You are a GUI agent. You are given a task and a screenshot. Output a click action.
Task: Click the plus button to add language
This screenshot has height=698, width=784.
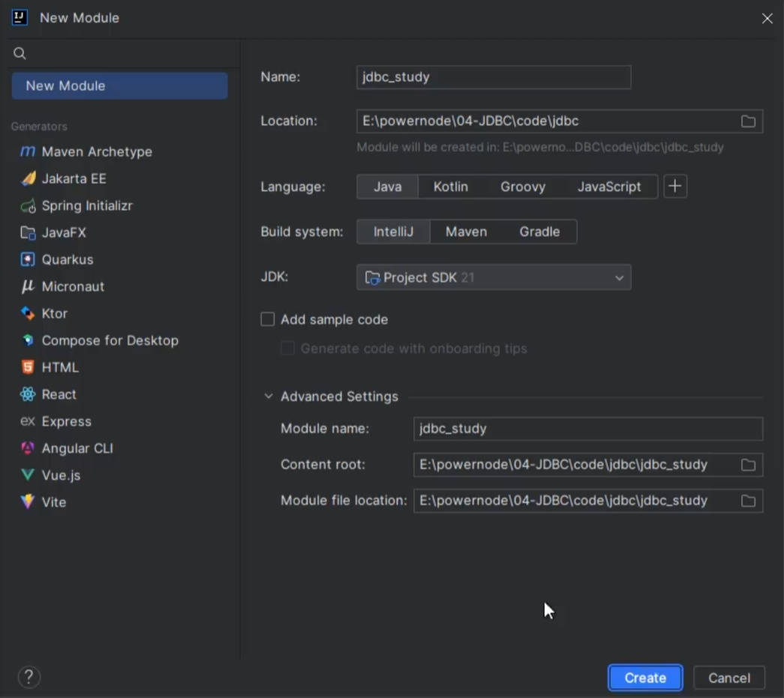(x=674, y=187)
